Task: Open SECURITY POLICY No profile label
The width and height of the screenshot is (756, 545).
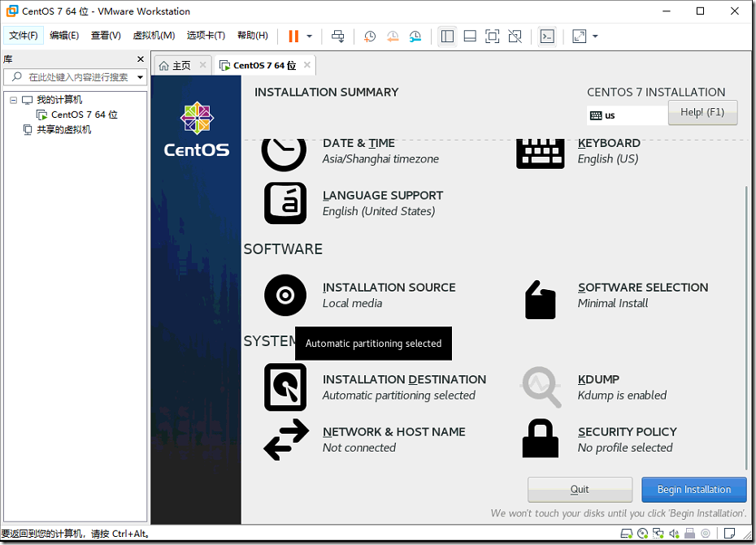Action: (x=628, y=439)
